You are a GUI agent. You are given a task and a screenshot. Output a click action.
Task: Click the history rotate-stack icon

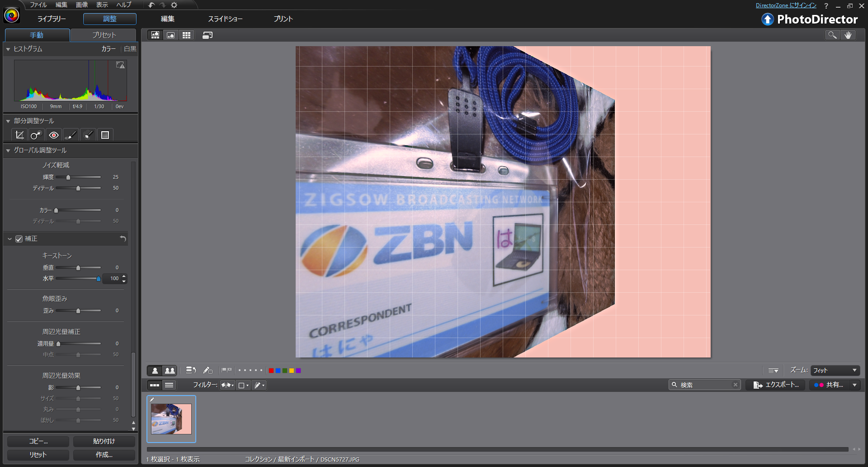[191, 371]
